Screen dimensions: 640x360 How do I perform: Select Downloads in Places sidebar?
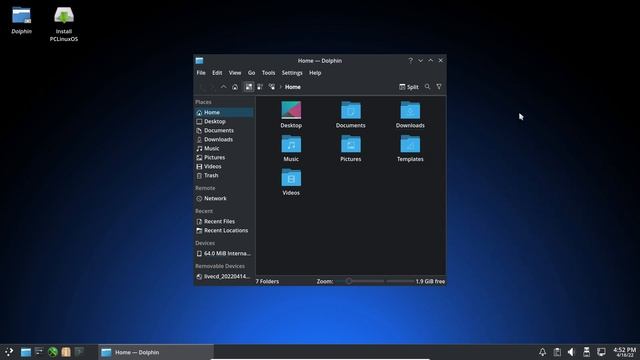pos(224,139)
